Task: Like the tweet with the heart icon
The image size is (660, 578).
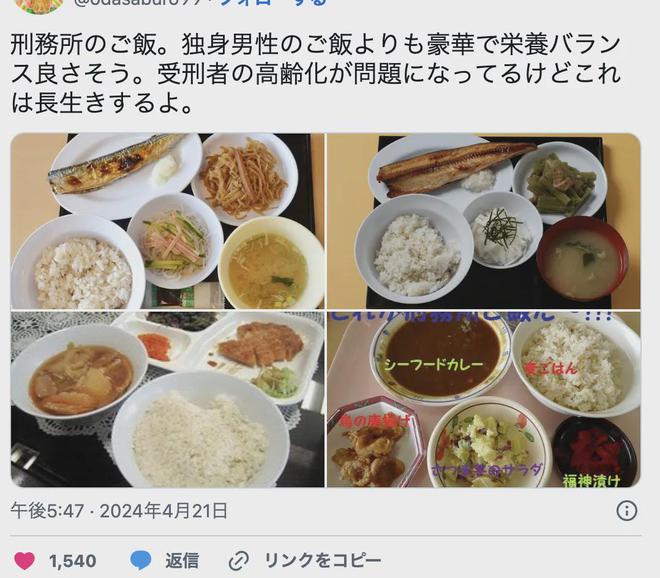Action: pos(24,561)
